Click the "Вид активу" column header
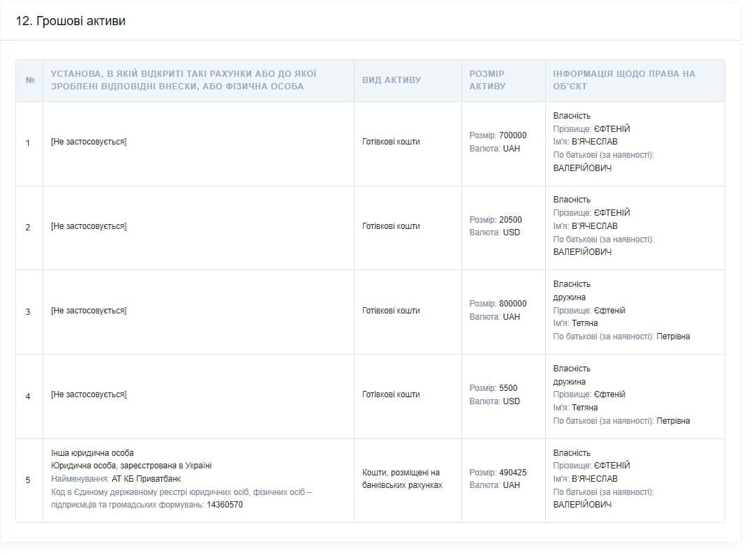 (x=392, y=80)
